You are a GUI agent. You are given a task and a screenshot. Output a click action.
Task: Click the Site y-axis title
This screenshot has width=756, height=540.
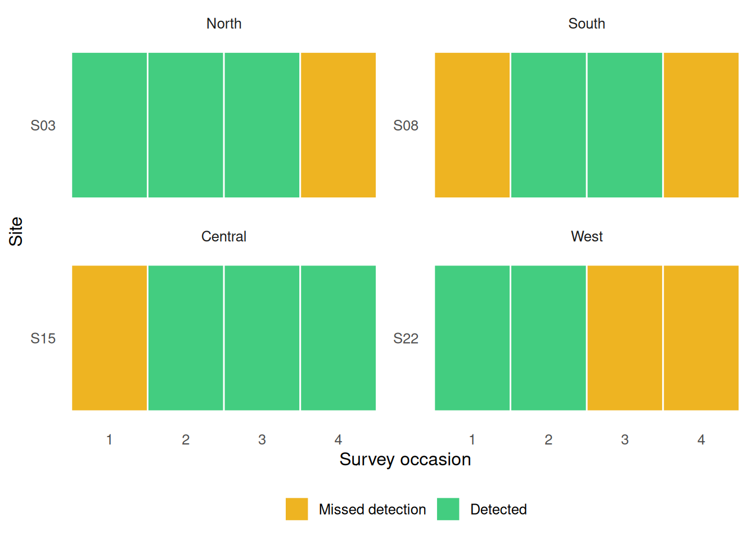pyautogui.click(x=16, y=231)
